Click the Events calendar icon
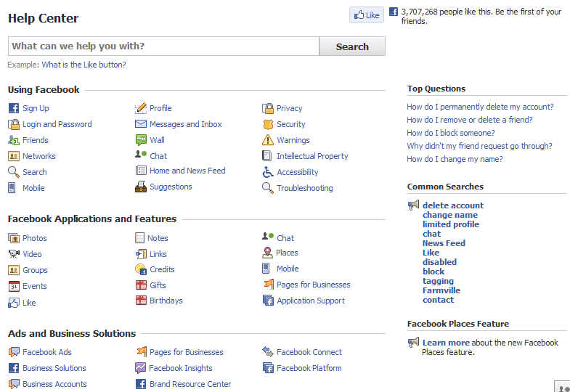Screen dimensions: 570x392 coord(13,286)
